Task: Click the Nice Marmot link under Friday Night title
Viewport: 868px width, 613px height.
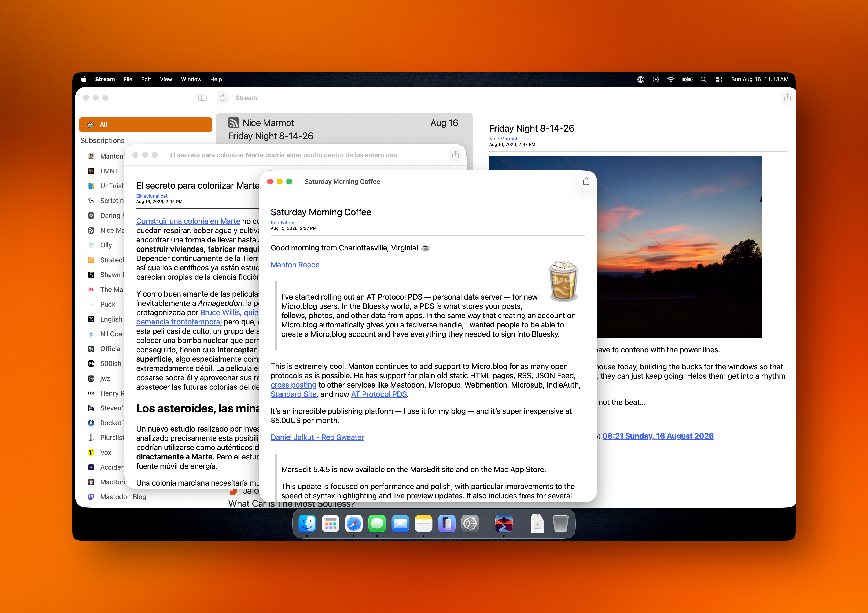Action: coord(503,139)
